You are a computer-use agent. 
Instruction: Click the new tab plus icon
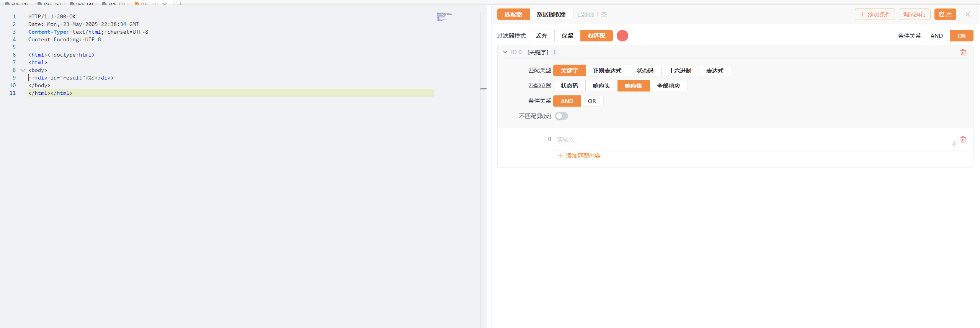(181, 4)
